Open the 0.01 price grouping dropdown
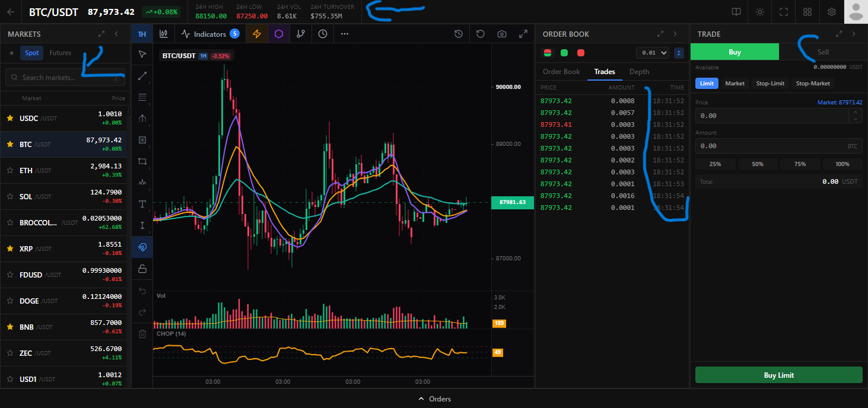The height and width of the screenshot is (408, 868). [652, 53]
